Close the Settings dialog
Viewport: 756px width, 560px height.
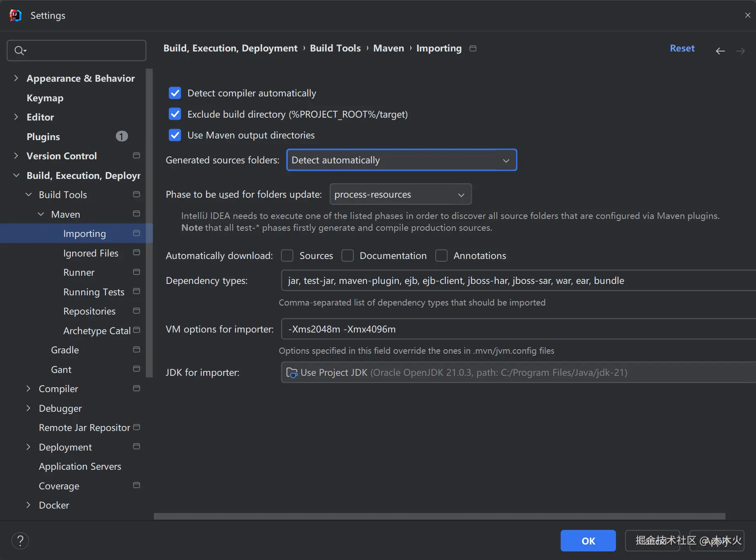click(x=747, y=16)
